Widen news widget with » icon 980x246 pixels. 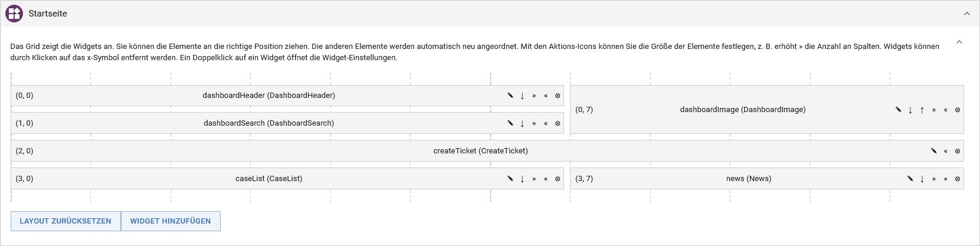point(934,179)
